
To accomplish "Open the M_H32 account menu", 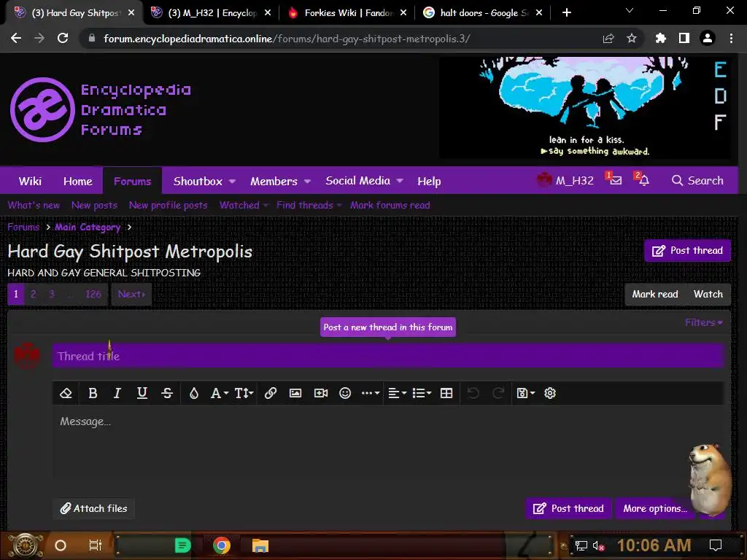I will (x=565, y=181).
